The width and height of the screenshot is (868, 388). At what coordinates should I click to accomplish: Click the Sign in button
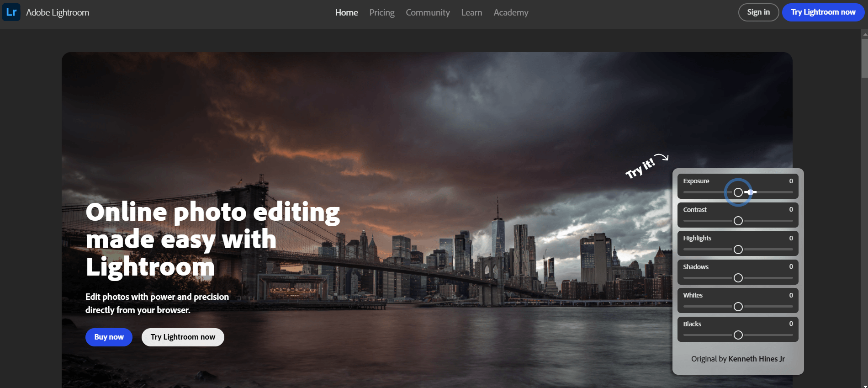(758, 12)
